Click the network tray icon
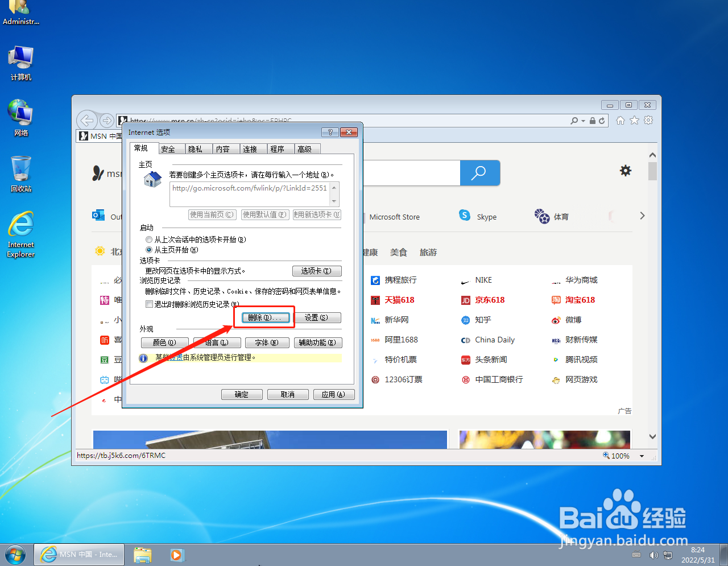 [x=668, y=555]
